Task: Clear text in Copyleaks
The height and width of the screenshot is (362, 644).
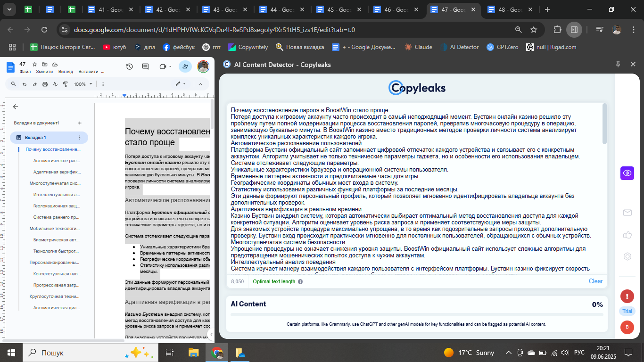Action: 595,281
